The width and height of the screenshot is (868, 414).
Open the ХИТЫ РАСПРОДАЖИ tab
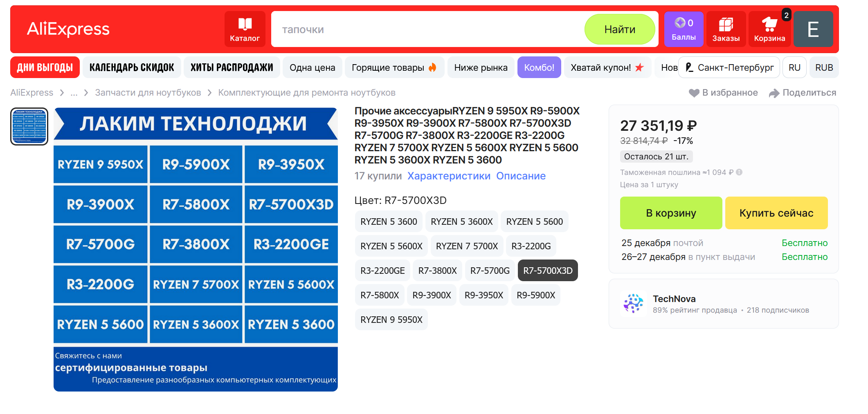point(232,67)
